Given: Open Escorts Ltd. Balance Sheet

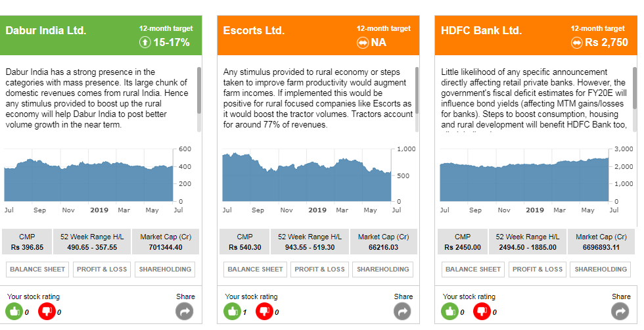Looking at the screenshot, I should (x=255, y=270).
